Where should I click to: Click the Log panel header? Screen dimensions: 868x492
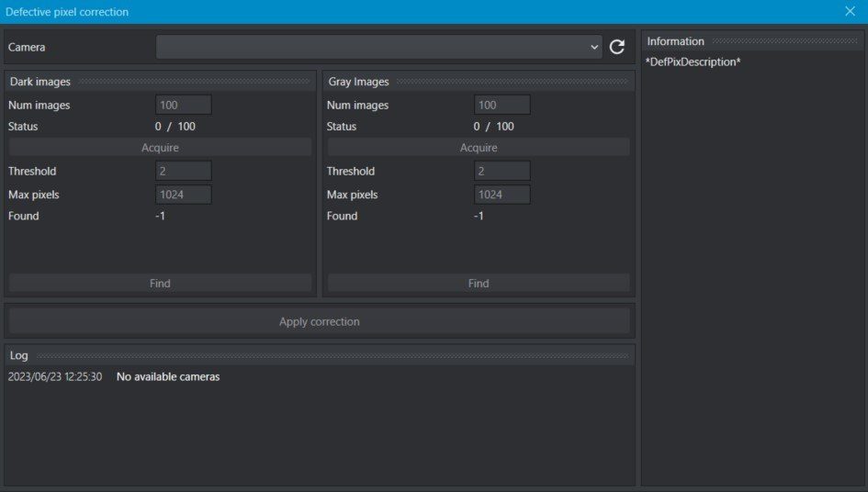[x=19, y=354]
